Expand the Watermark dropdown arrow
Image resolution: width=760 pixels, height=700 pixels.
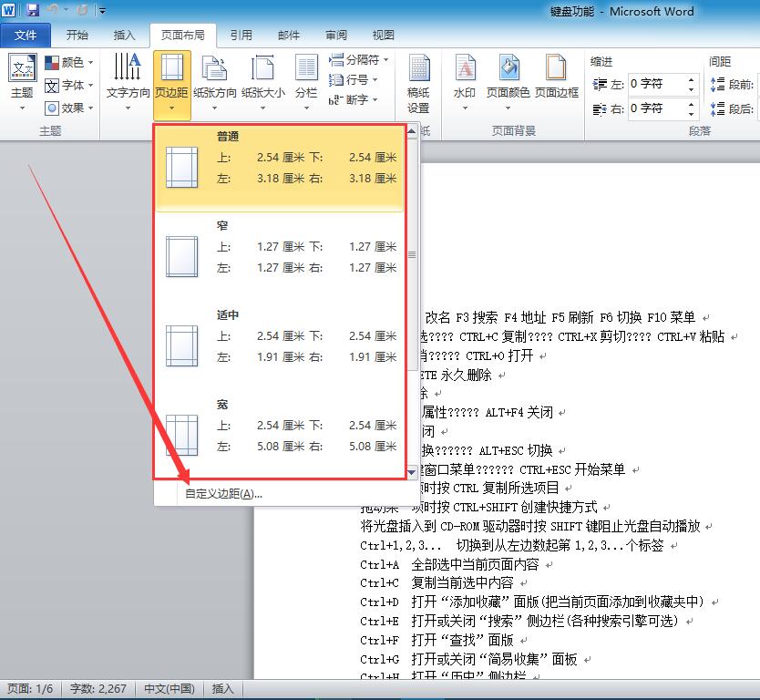pyautogui.click(x=465, y=108)
